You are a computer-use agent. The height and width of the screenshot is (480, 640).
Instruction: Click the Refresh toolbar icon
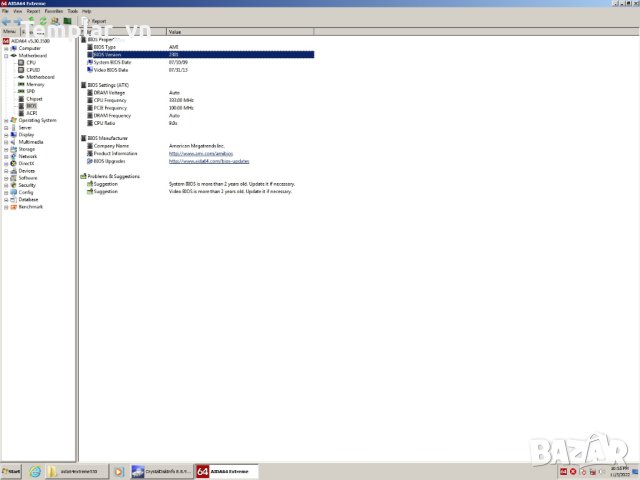[x=43, y=20]
